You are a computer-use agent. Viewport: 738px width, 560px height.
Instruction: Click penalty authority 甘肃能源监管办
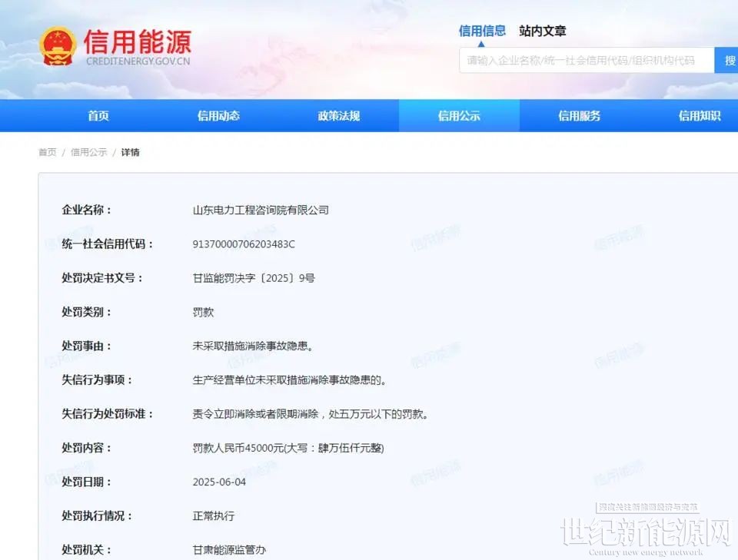click(229, 550)
